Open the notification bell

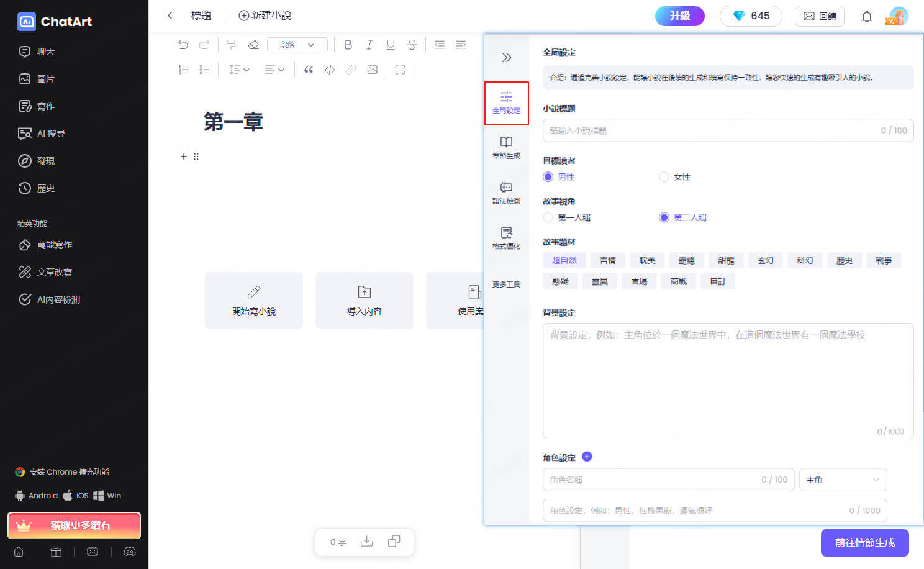[x=867, y=16]
